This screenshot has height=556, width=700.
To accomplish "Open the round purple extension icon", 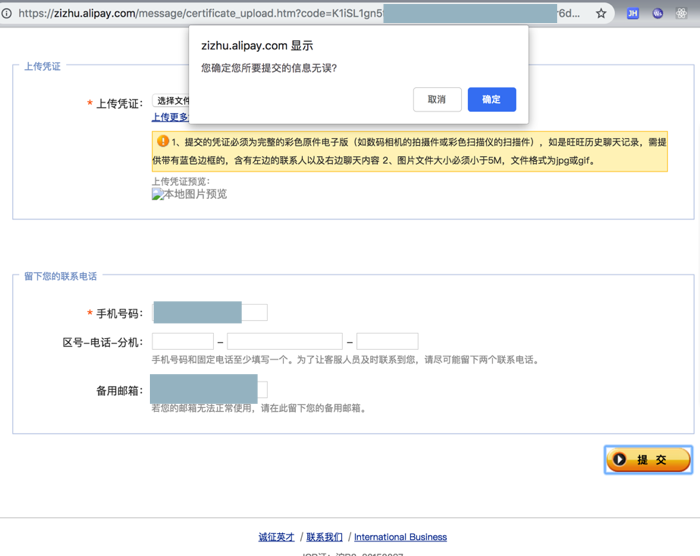I will (658, 13).
